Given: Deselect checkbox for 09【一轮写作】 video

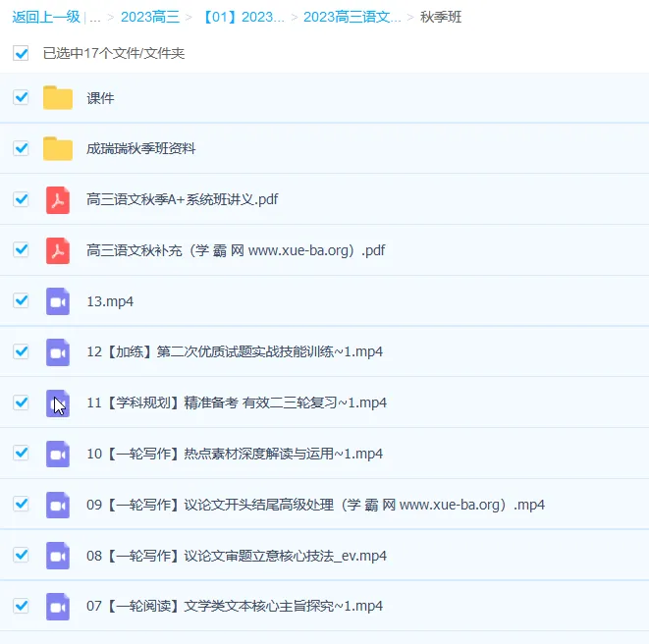Looking at the screenshot, I should (x=21, y=505).
